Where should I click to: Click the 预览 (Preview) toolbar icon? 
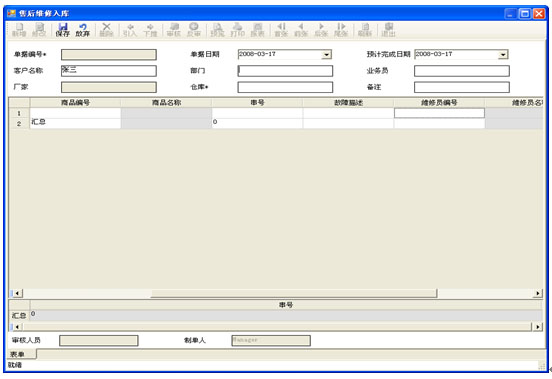point(217,30)
